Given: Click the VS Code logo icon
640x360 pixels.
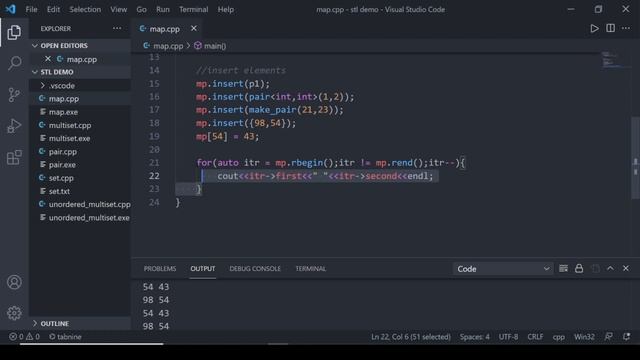Looking at the screenshot, I should point(11,9).
